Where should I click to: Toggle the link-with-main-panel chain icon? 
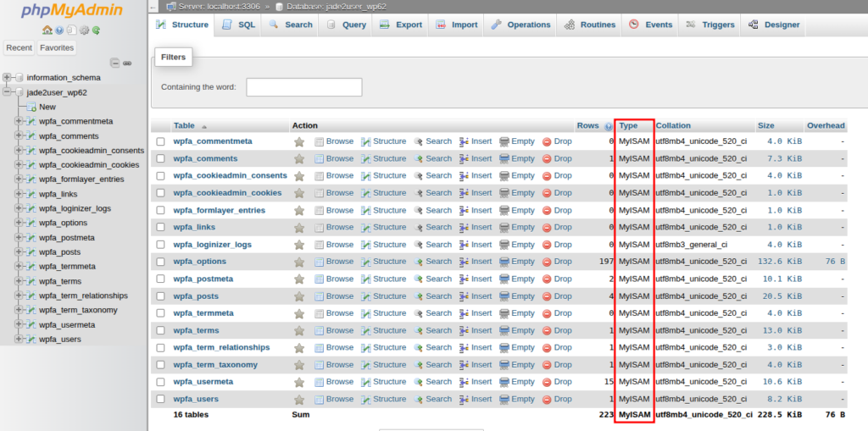(x=127, y=63)
